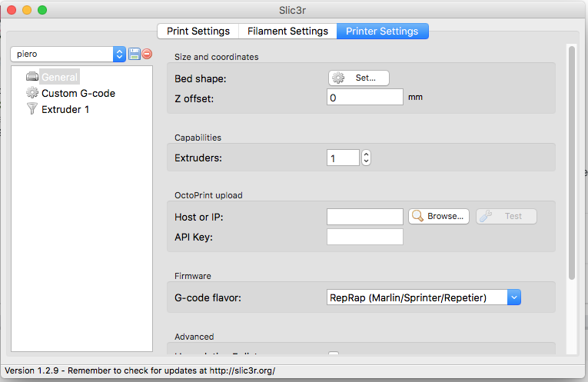This screenshot has height=382, width=588.
Task: Click the 'Firmware' section heading
Action: tap(193, 276)
